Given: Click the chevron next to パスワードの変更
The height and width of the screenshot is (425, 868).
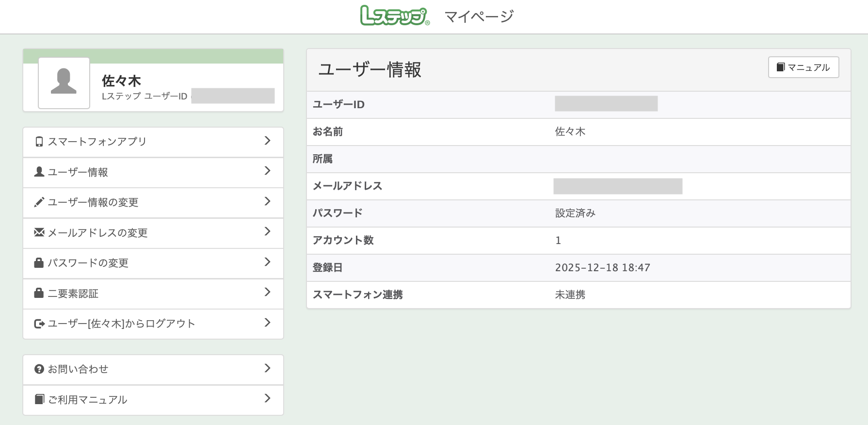Looking at the screenshot, I should pyautogui.click(x=267, y=262).
